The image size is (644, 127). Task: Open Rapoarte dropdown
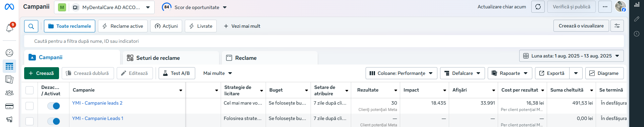tap(510, 73)
